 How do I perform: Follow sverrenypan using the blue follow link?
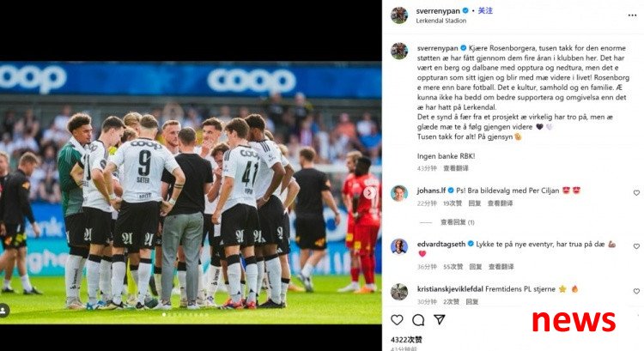pos(485,10)
